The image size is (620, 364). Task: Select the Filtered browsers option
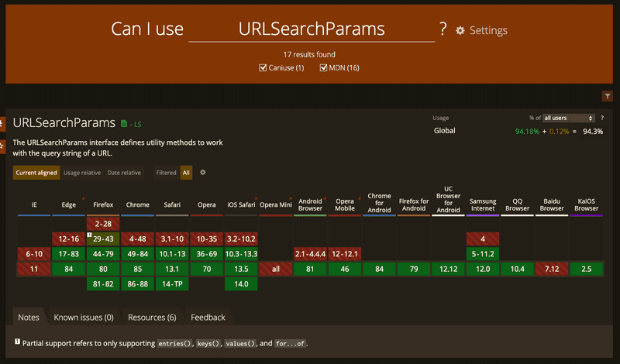(x=167, y=173)
